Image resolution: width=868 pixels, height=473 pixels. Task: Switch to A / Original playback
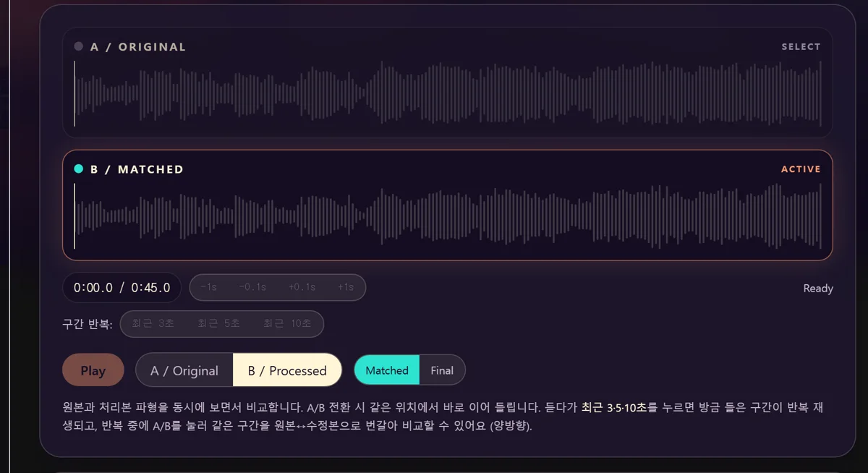(x=184, y=370)
